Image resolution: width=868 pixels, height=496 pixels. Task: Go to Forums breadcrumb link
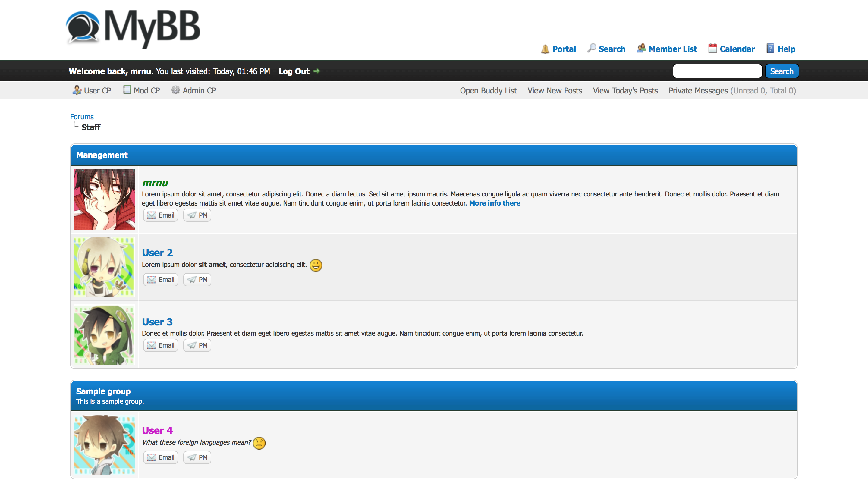[82, 117]
